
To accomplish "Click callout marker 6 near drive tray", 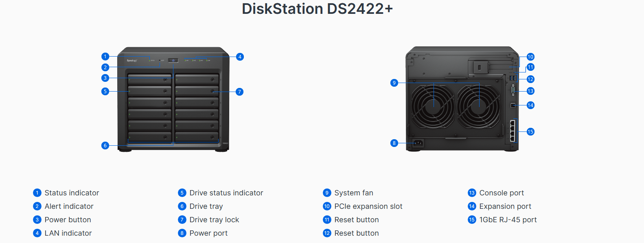I will pos(105,145).
